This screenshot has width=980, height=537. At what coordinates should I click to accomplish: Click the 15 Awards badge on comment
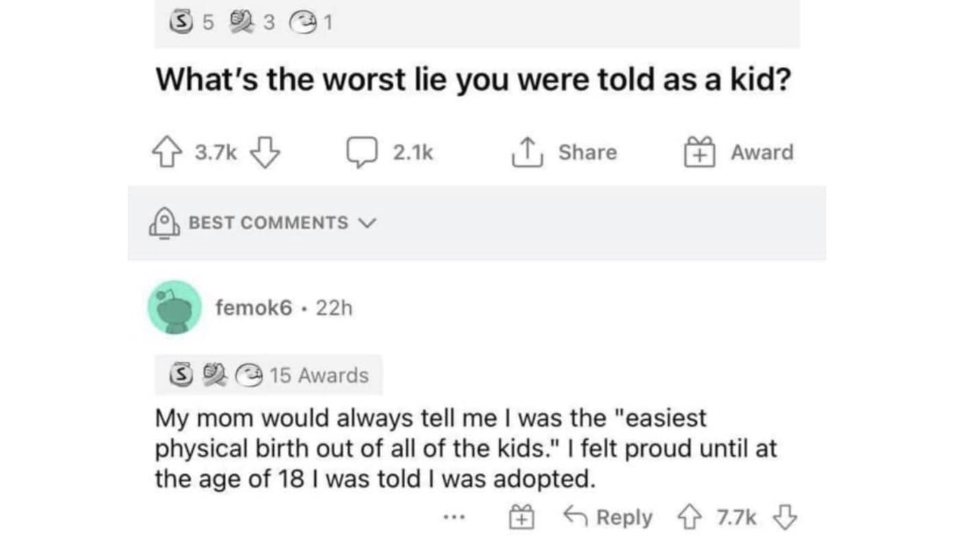[269, 375]
